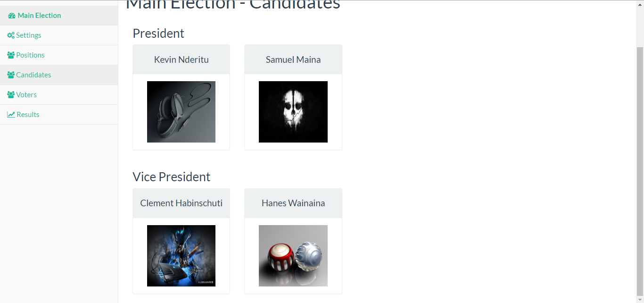Select the Candidates sidebar link
This screenshot has width=644, height=303.
click(59, 75)
